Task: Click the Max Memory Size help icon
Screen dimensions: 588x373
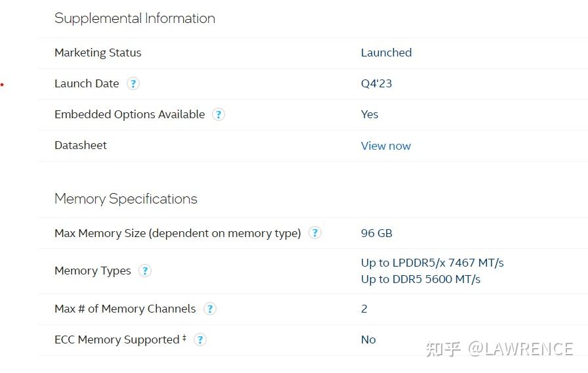Action: coord(315,232)
